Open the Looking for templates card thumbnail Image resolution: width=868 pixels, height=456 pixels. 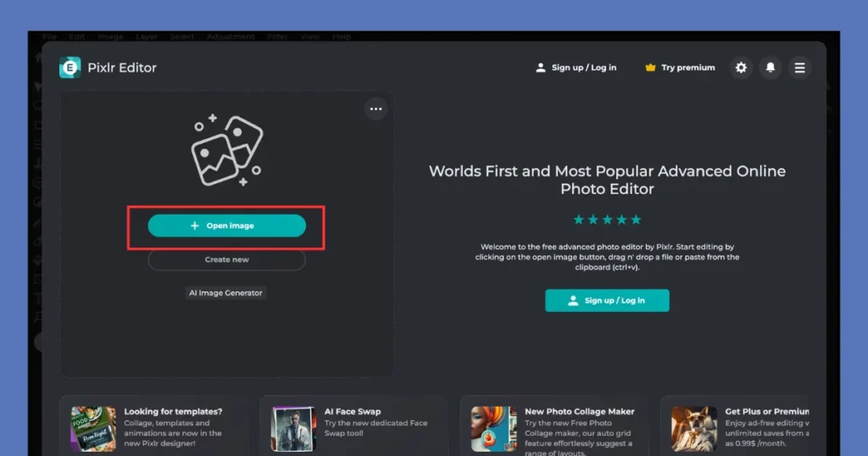coord(93,428)
